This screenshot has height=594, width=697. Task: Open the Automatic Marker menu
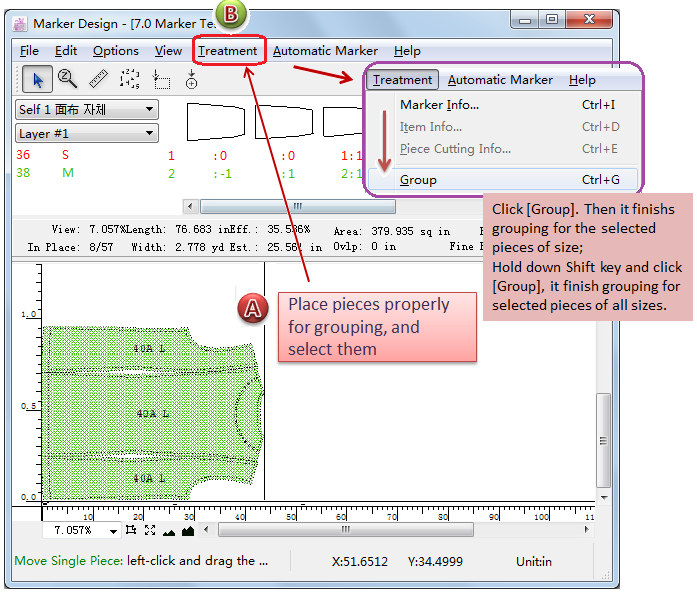(x=325, y=51)
